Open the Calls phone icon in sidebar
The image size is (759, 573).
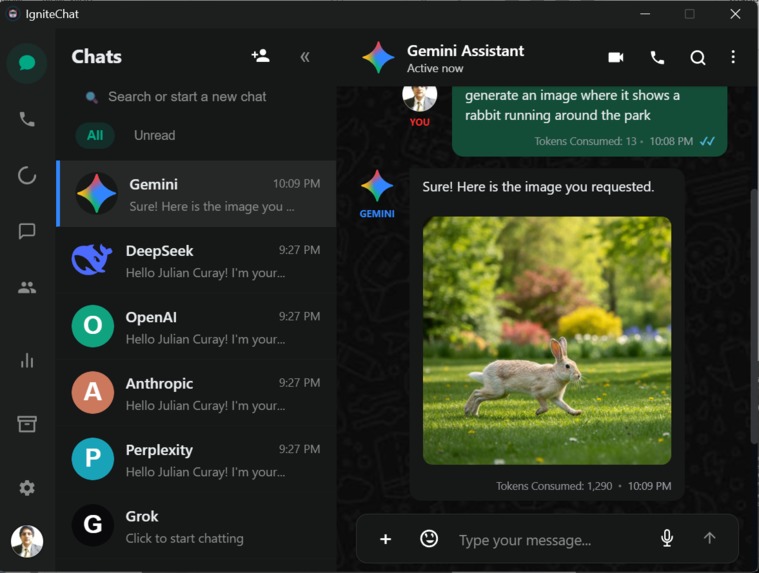click(x=27, y=119)
